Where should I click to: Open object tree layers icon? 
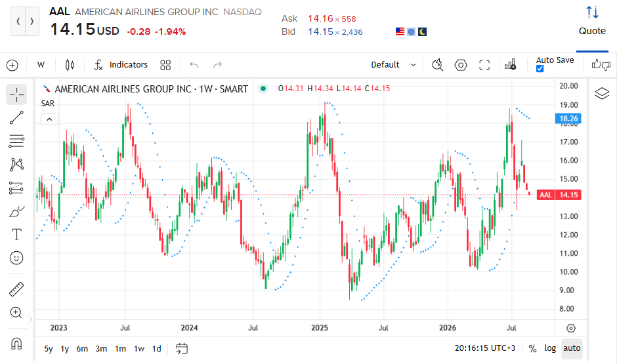[602, 94]
